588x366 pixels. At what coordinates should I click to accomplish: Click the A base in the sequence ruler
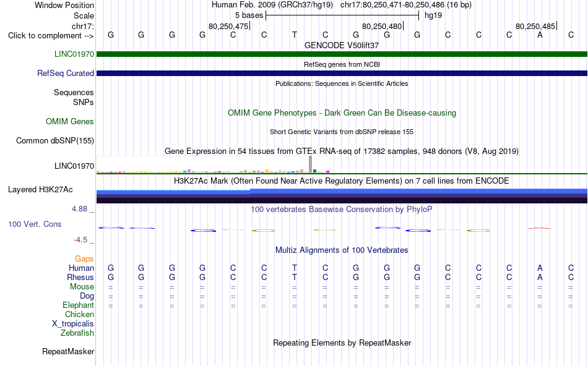tap(540, 35)
